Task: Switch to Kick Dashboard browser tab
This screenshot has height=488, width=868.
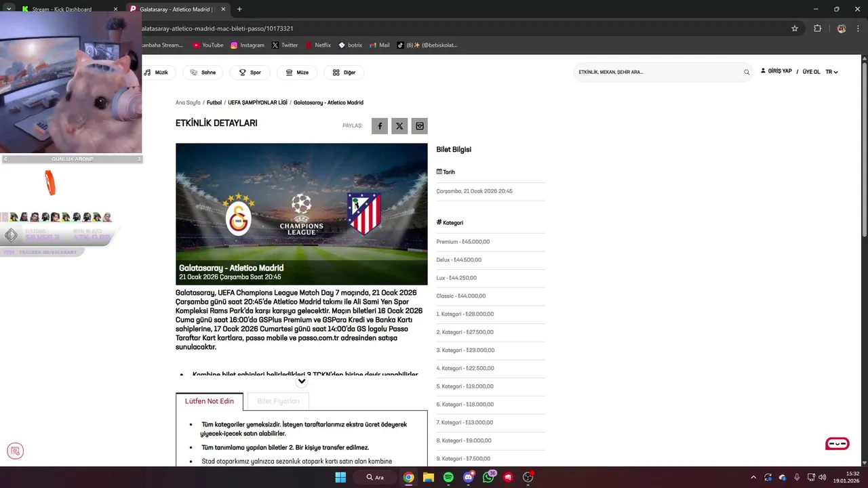Action: click(x=68, y=9)
